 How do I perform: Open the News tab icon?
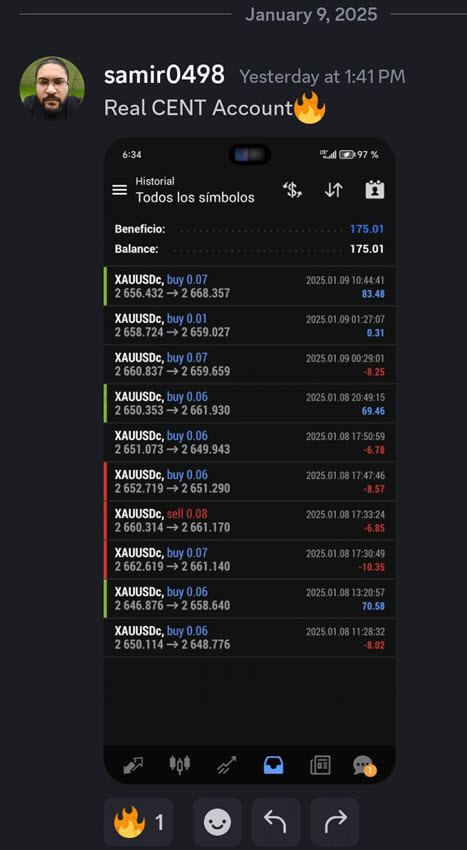click(320, 765)
